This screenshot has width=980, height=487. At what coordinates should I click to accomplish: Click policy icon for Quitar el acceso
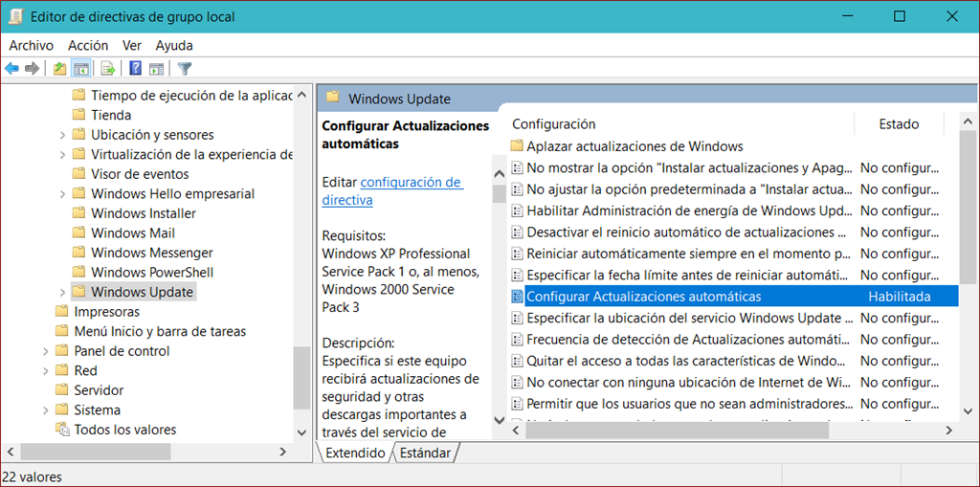tap(517, 362)
